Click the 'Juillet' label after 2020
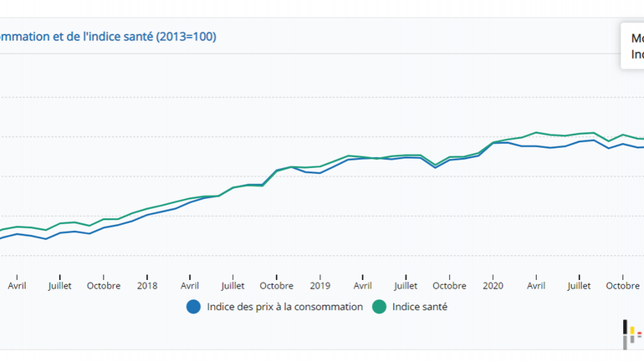This screenshot has width=644, height=362. [x=580, y=285]
